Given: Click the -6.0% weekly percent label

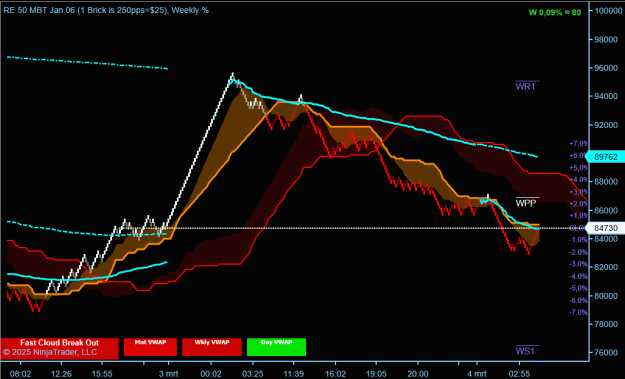Looking at the screenshot, I should pos(578,300).
